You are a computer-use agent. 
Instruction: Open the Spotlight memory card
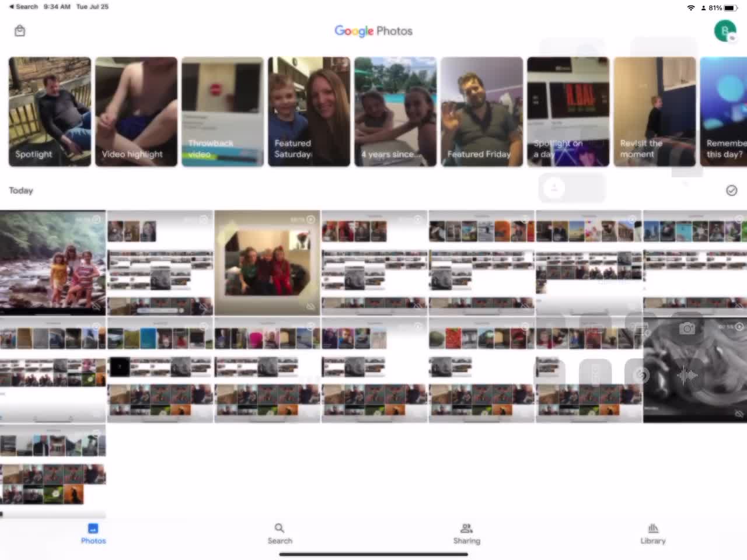50,111
